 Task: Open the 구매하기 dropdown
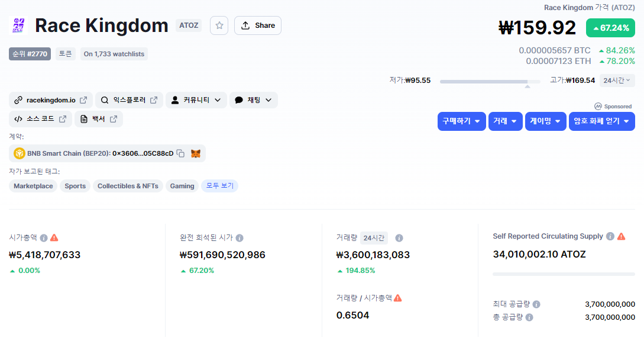[462, 121]
